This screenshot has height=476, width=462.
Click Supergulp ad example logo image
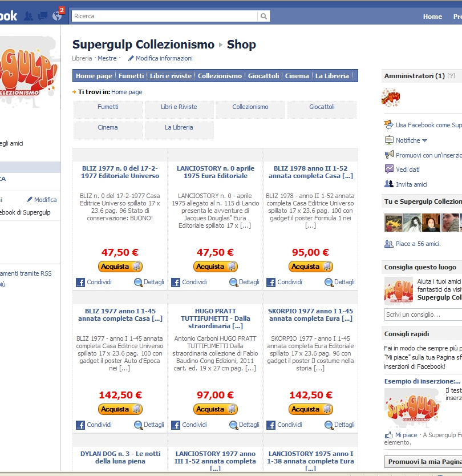coord(412,408)
